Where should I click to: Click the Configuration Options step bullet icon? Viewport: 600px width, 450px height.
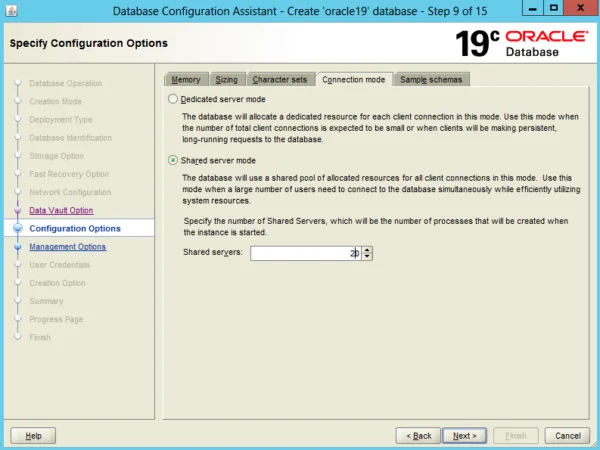(x=18, y=228)
